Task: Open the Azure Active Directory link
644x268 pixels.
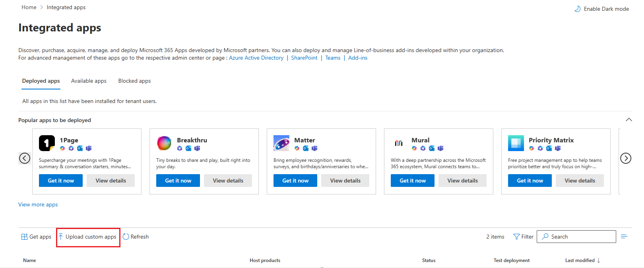Action: tap(256, 58)
